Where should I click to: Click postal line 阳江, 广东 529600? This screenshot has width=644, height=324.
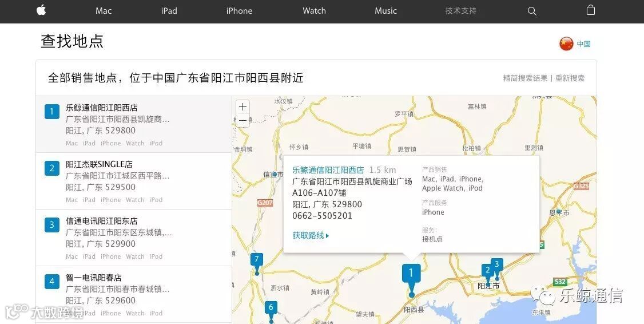(x=101, y=301)
